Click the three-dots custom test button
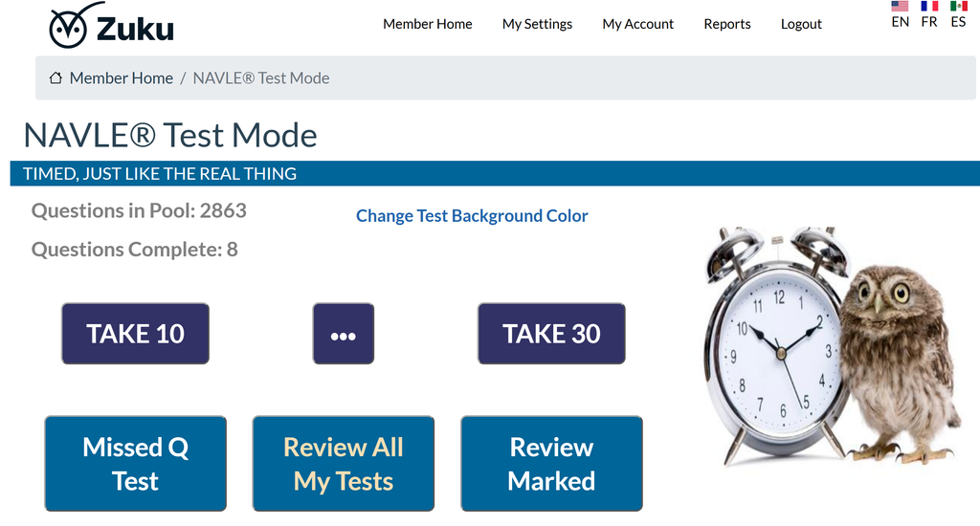Screen dimensions: 980x526 (344, 334)
